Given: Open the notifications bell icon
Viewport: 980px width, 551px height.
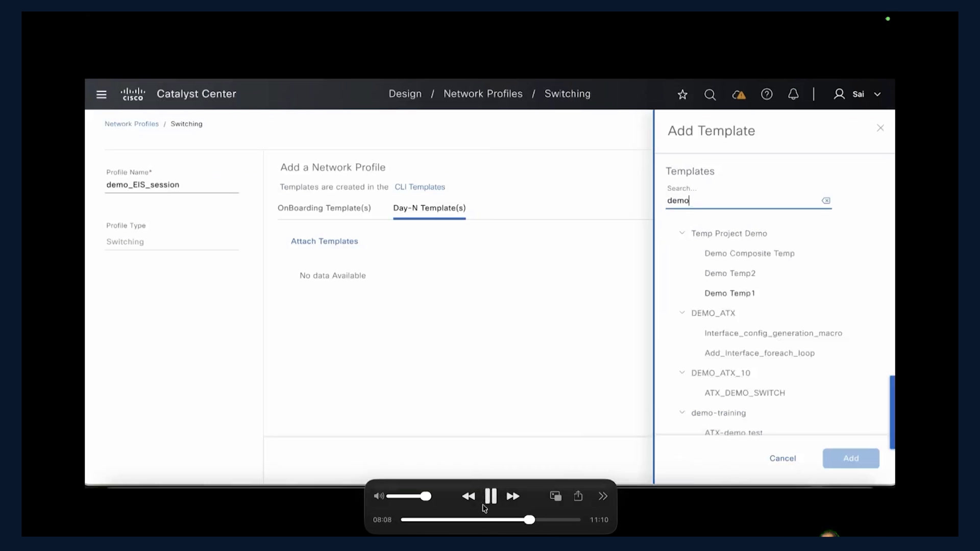Looking at the screenshot, I should point(793,94).
